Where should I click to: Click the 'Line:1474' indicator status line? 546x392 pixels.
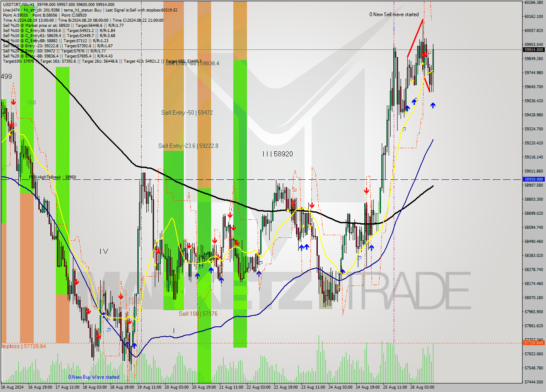(x=90, y=10)
